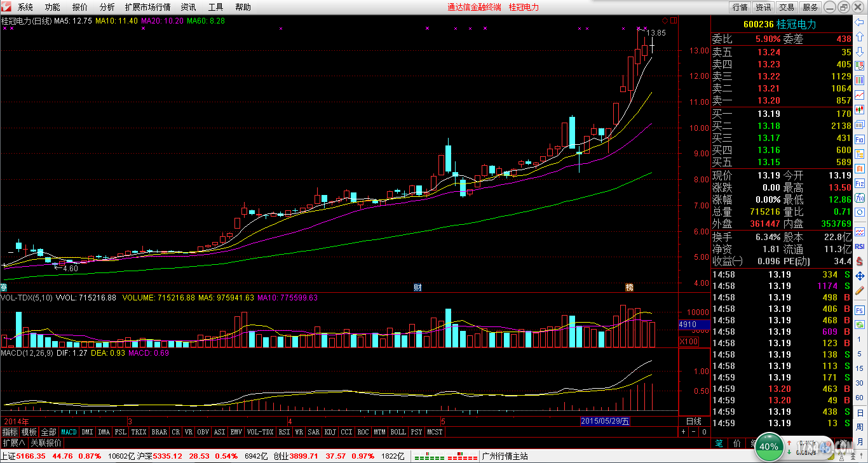Click the 服务 button at top right
Viewport: 868px width, 463px height.
tap(810, 7)
